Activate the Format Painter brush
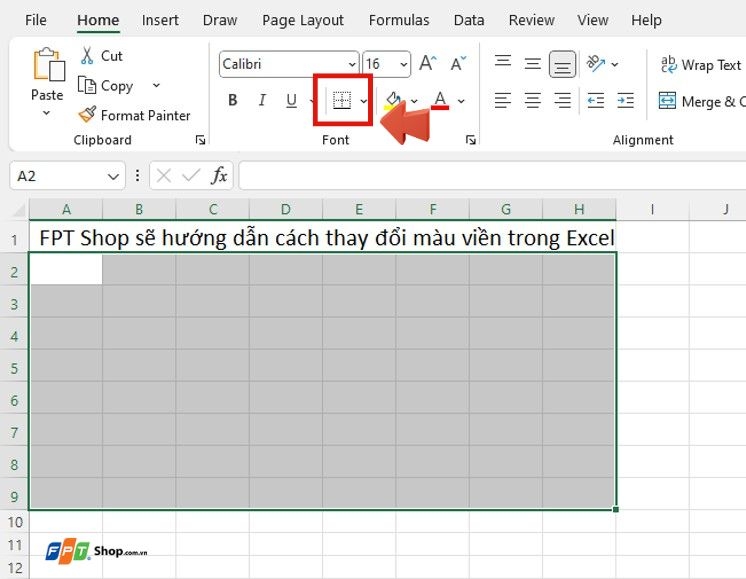The height and width of the screenshot is (579, 746). [x=87, y=115]
